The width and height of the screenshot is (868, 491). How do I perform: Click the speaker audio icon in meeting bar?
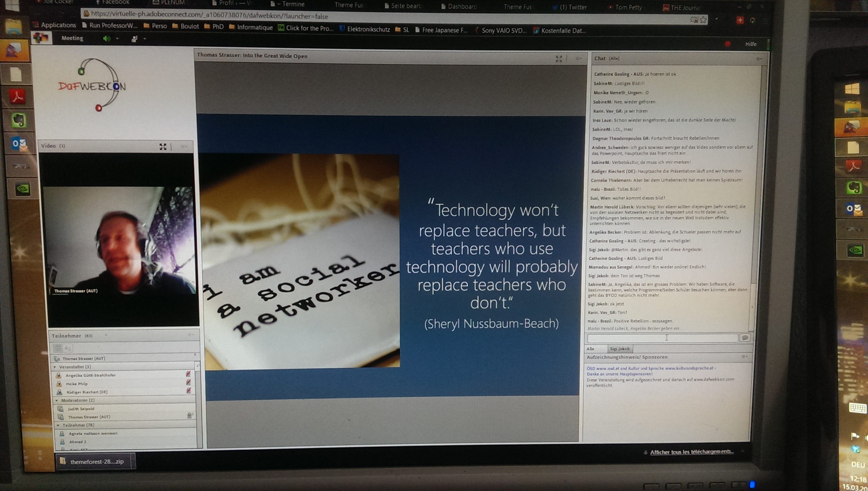(x=106, y=39)
